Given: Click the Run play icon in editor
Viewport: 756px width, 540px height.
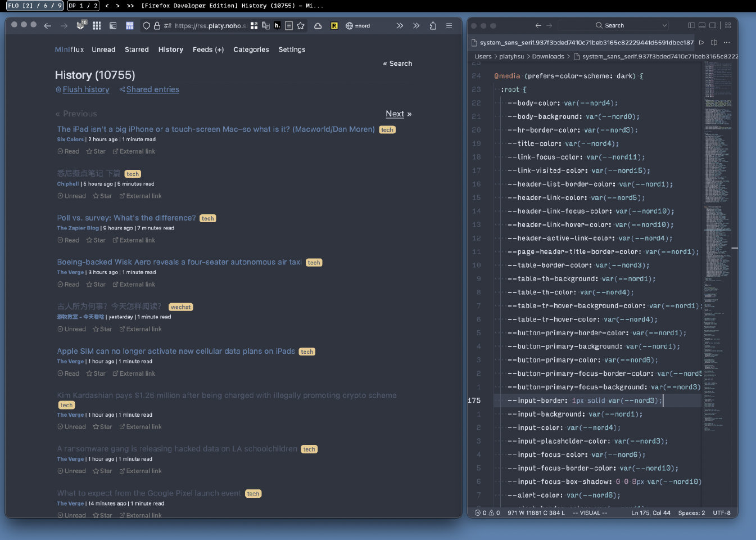Looking at the screenshot, I should [701, 43].
